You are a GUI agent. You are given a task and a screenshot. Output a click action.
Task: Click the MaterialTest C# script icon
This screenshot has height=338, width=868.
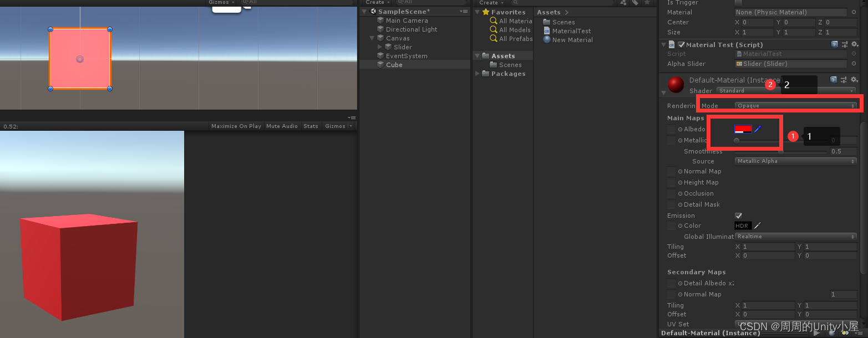[547, 31]
